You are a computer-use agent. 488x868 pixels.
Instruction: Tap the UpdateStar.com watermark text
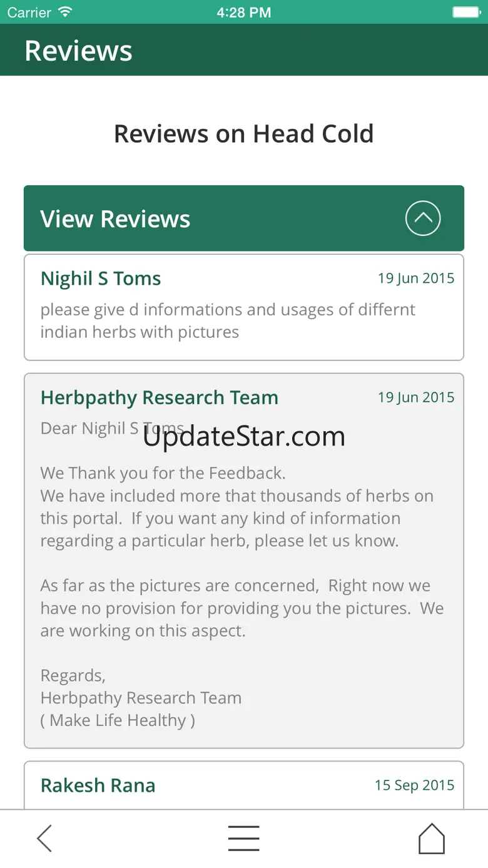tap(244, 436)
